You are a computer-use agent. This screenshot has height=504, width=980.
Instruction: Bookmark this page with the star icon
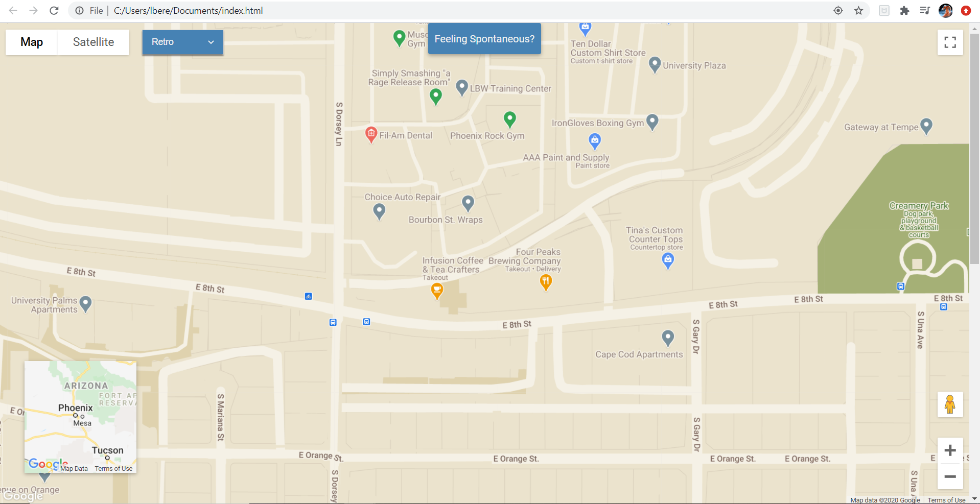[x=859, y=11]
